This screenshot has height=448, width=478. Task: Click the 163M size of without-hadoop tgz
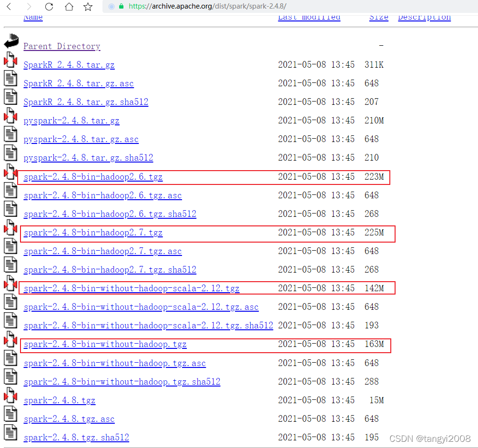pos(374,344)
